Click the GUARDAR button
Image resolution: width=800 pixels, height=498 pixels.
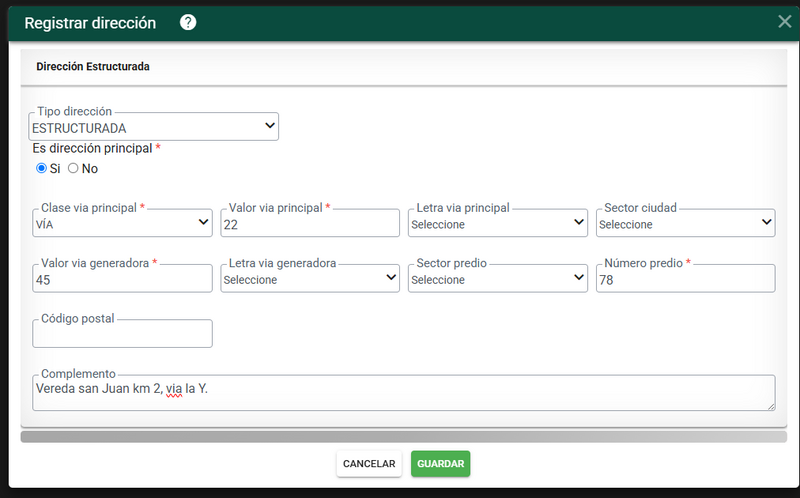point(440,464)
